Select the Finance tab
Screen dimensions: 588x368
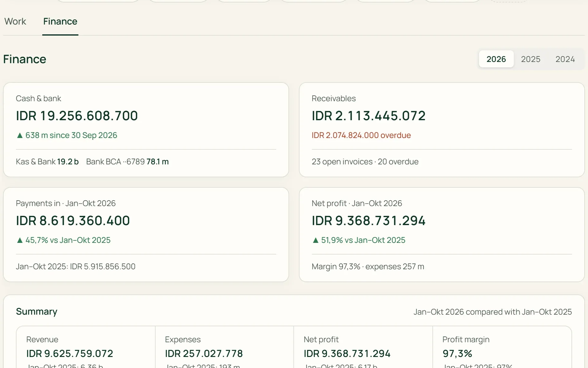tap(60, 21)
